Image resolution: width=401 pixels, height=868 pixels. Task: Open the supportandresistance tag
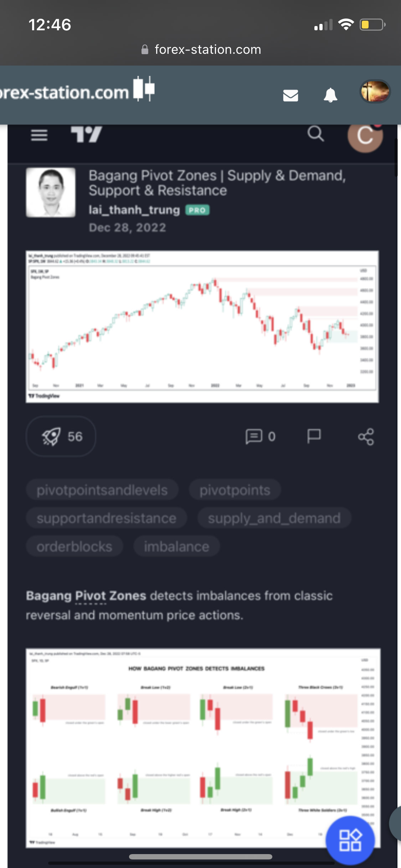click(106, 518)
